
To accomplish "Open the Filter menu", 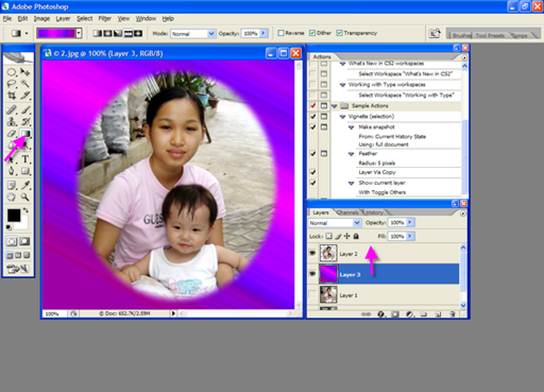I will pos(105,19).
